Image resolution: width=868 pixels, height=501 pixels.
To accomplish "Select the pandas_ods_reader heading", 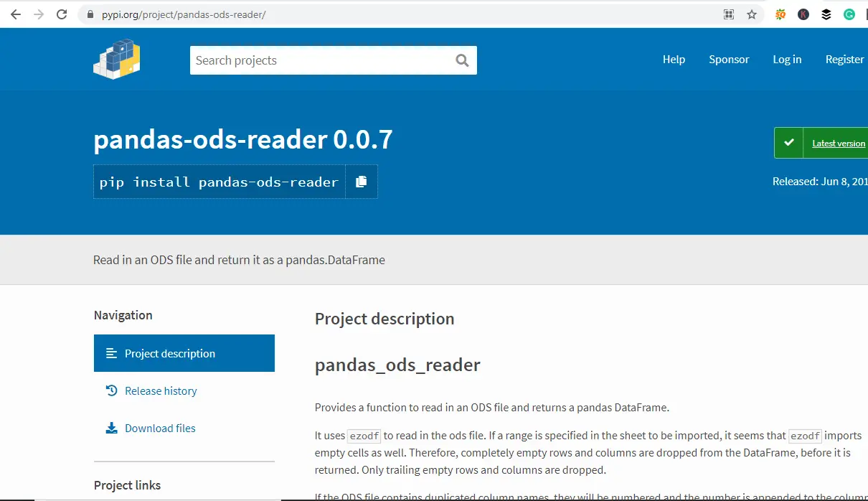I will click(x=397, y=365).
